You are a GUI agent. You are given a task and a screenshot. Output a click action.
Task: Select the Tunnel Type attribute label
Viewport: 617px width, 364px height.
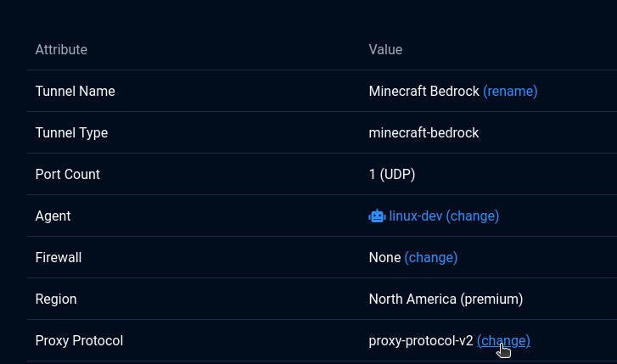71,133
